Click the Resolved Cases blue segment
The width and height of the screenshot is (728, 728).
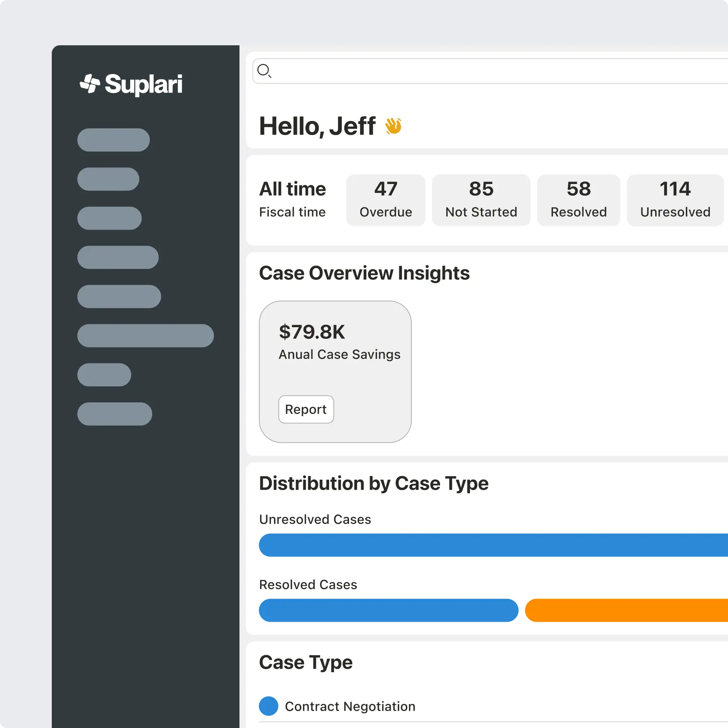coord(388,610)
